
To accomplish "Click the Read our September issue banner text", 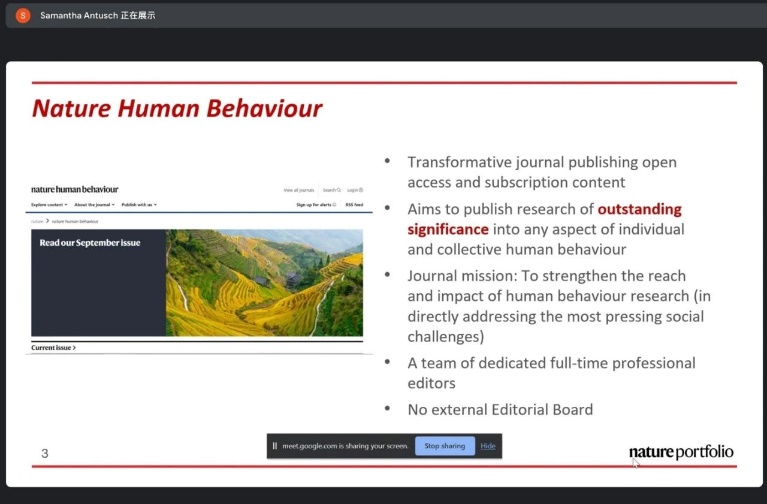I will coord(90,243).
